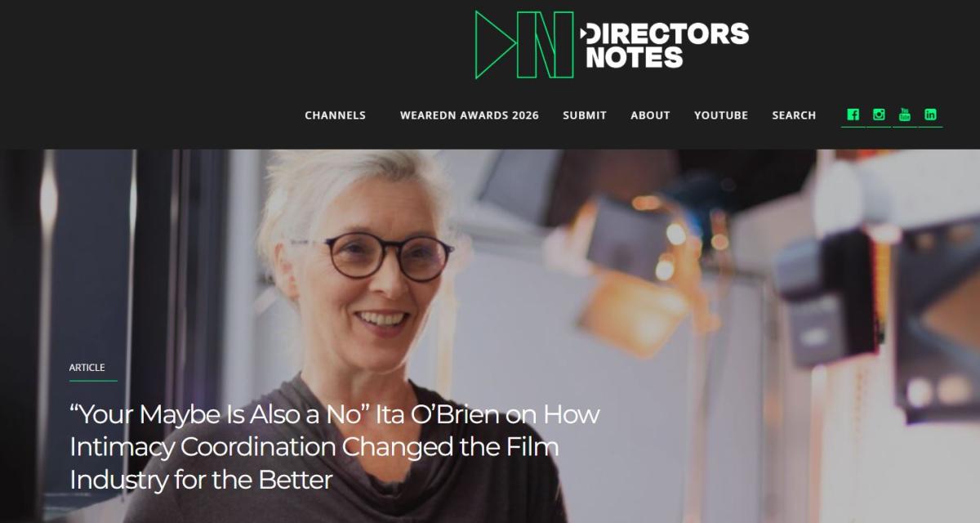The width and height of the screenshot is (980, 523).
Task: Click the Directors Notes wordmark
Action: point(664,45)
